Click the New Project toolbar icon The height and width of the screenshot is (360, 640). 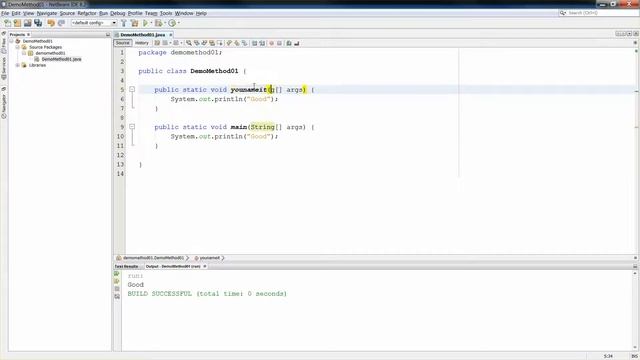[17, 23]
